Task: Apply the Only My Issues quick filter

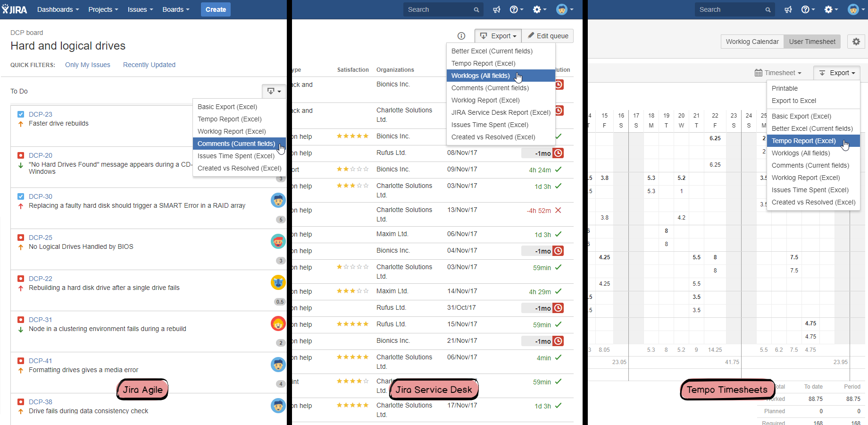Action: pos(88,65)
